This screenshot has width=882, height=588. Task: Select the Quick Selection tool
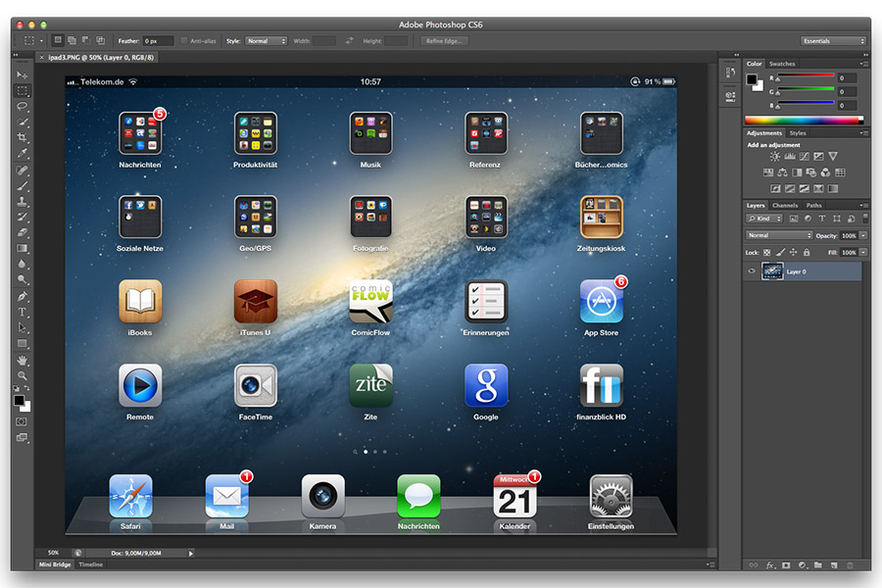click(22, 122)
